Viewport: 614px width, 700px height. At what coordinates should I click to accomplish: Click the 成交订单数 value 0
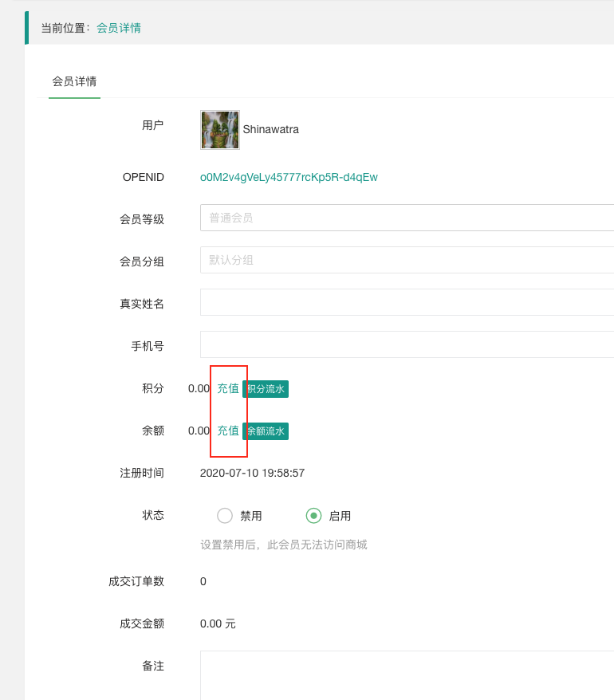[x=203, y=582]
